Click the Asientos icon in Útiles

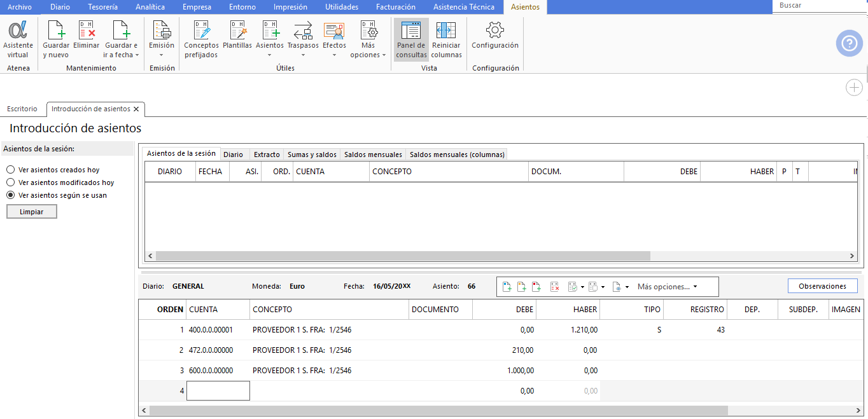[270, 30]
